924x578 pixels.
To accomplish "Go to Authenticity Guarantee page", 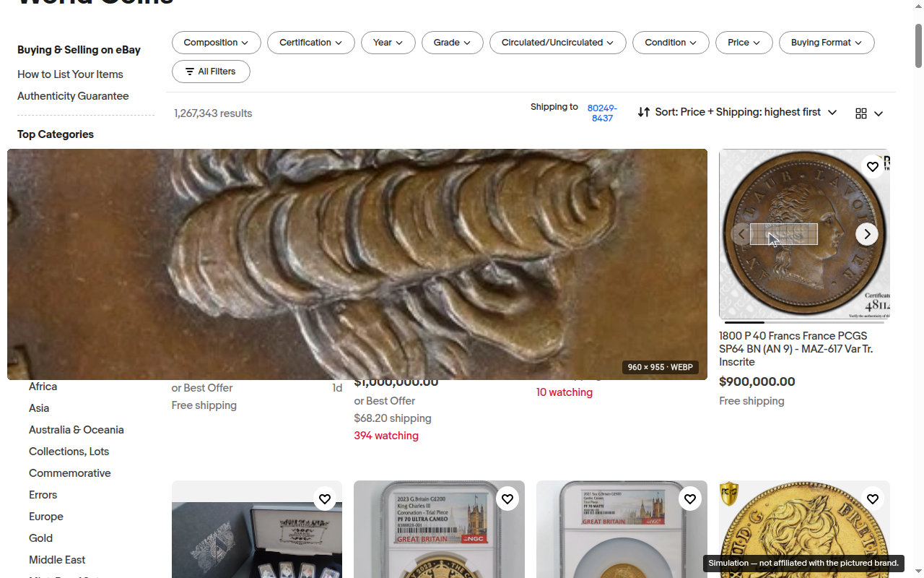I will (73, 96).
